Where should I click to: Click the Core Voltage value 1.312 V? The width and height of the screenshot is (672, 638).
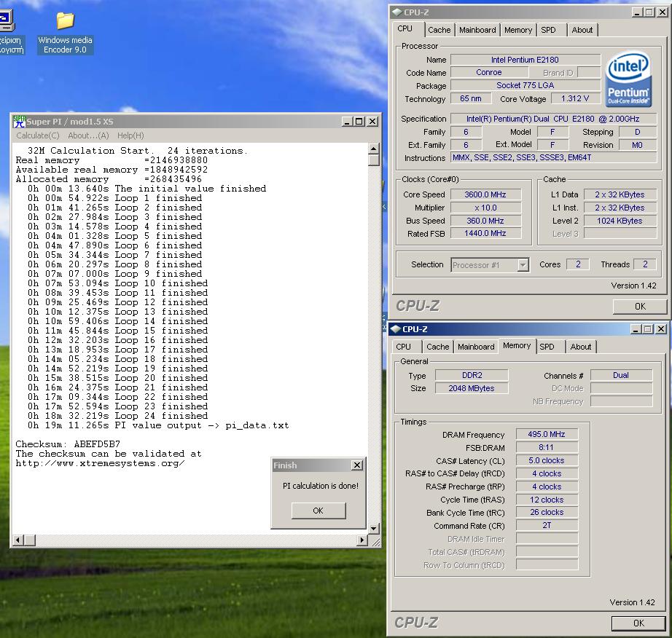(x=575, y=98)
